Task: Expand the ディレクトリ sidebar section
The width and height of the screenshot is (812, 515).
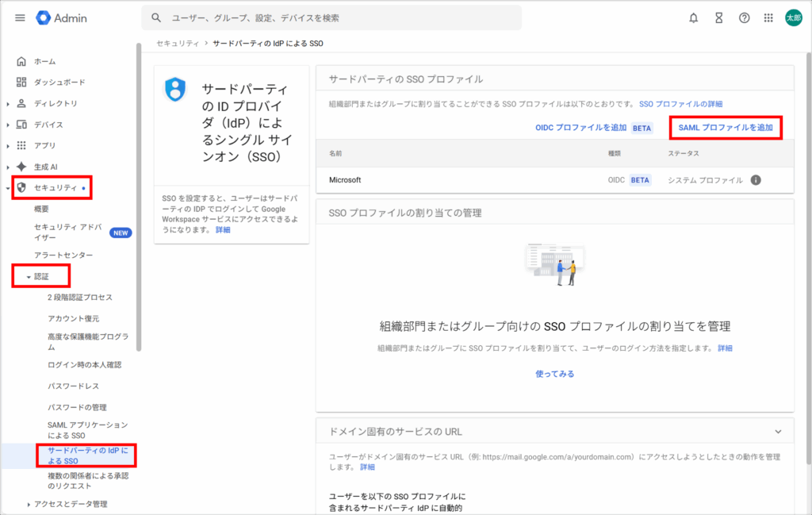Action: click(x=9, y=103)
